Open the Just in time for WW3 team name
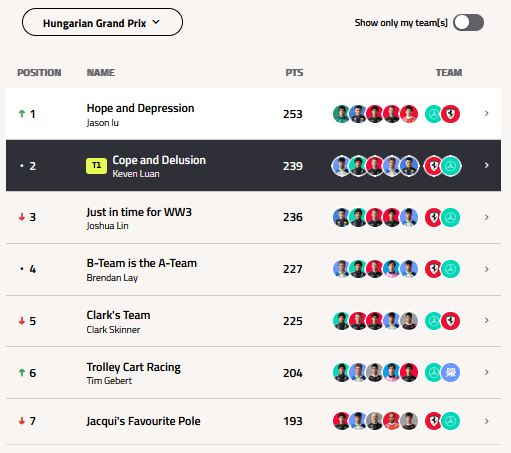Image resolution: width=511 pixels, height=453 pixels. click(x=139, y=212)
